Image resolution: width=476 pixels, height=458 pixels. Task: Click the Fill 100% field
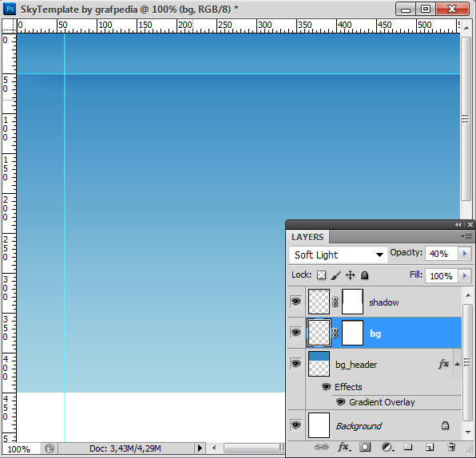click(442, 276)
